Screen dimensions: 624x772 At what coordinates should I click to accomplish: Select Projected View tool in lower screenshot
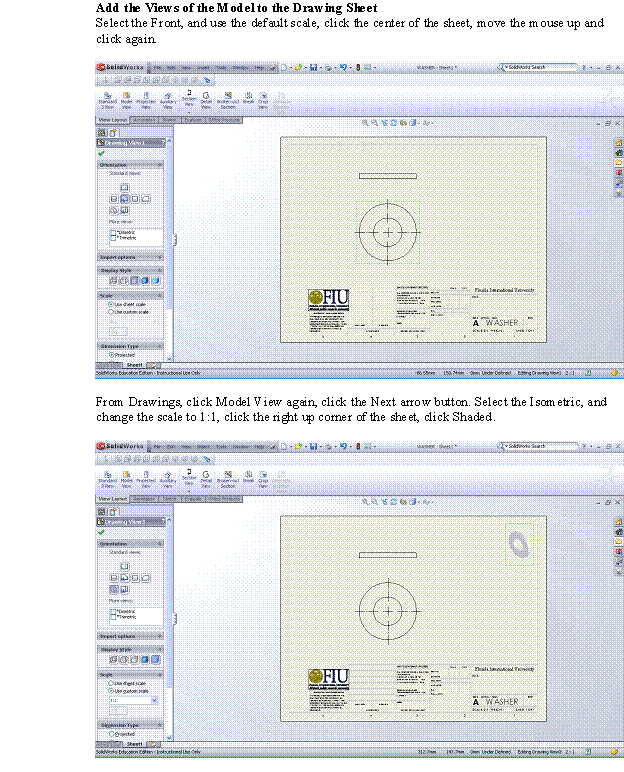coord(146,480)
